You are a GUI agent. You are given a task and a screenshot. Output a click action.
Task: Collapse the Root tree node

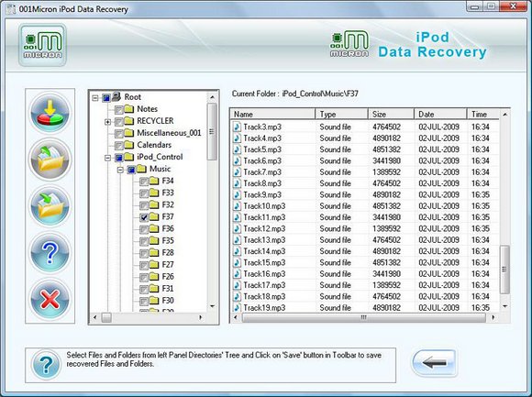tap(95, 98)
